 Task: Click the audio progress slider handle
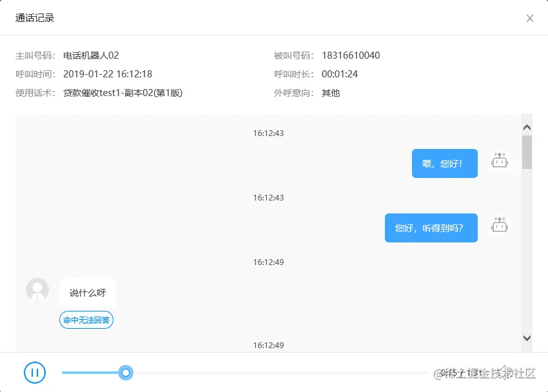click(x=126, y=373)
